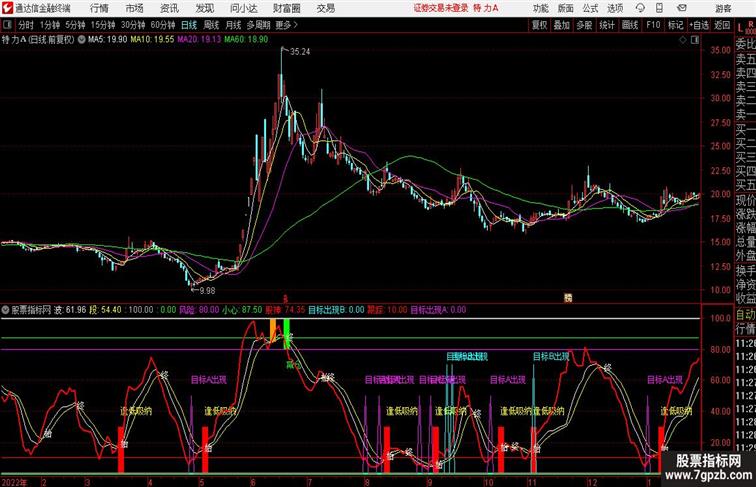The image size is (756, 487).
Task: Click the 返回 back button
Action: [722, 25]
